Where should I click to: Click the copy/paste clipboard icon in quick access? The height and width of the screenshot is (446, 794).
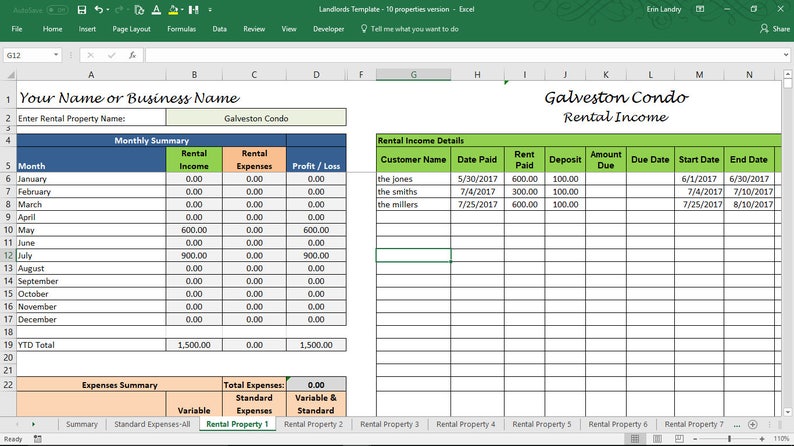coord(139,10)
